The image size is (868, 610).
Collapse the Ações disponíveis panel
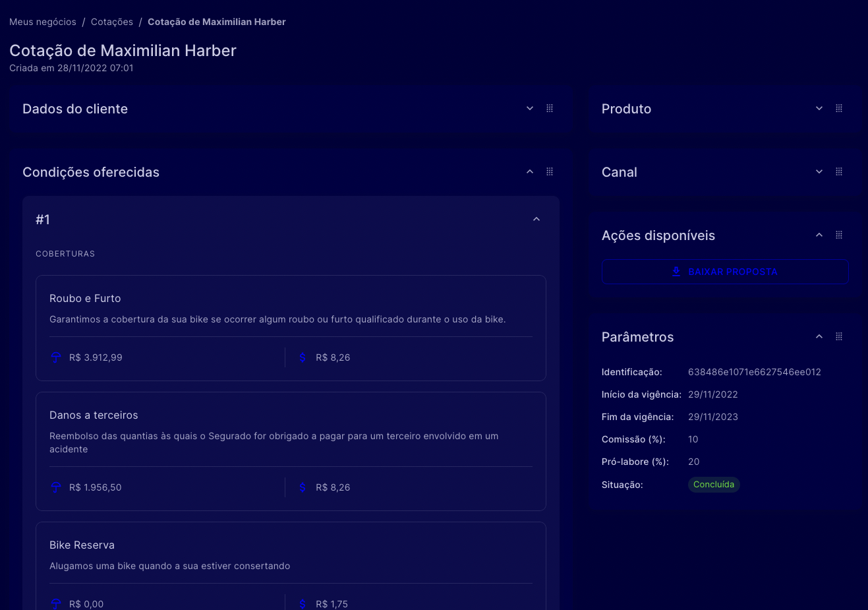coord(819,235)
